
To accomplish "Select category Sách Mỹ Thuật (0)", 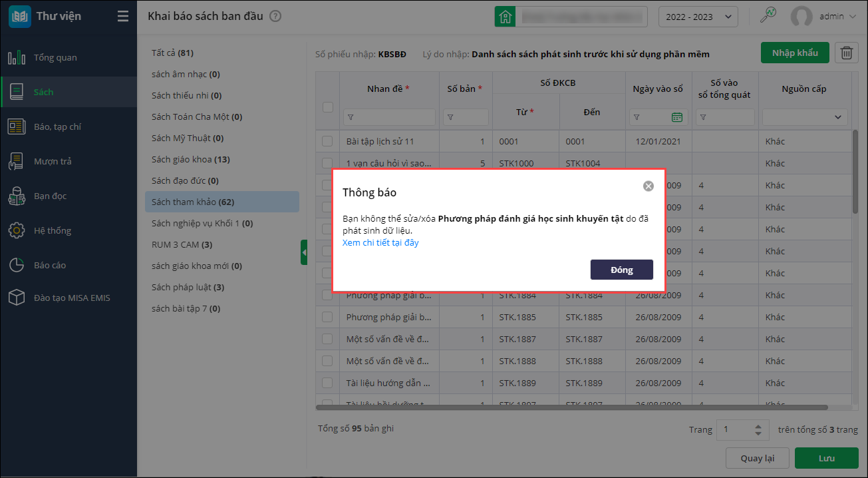I will pos(222,138).
